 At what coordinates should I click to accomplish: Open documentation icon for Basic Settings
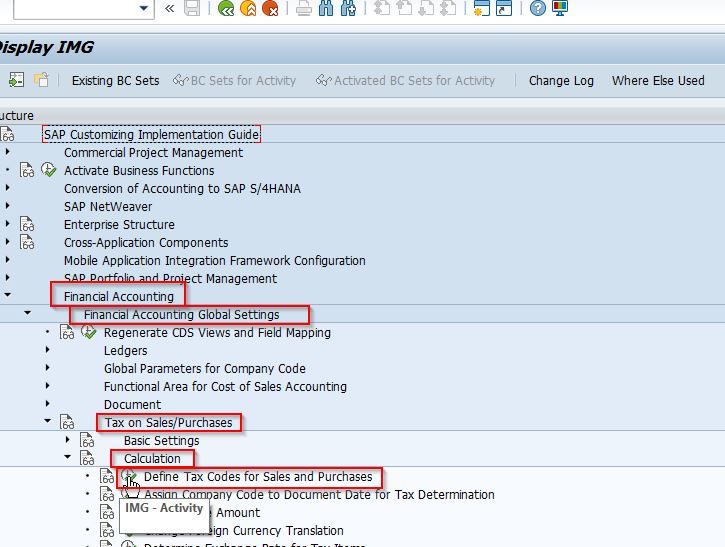86,440
